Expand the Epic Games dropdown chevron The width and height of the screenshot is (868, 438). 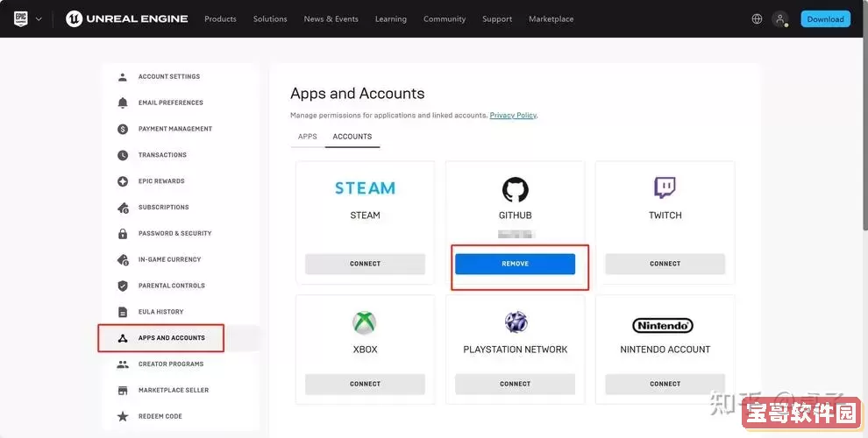[39, 18]
